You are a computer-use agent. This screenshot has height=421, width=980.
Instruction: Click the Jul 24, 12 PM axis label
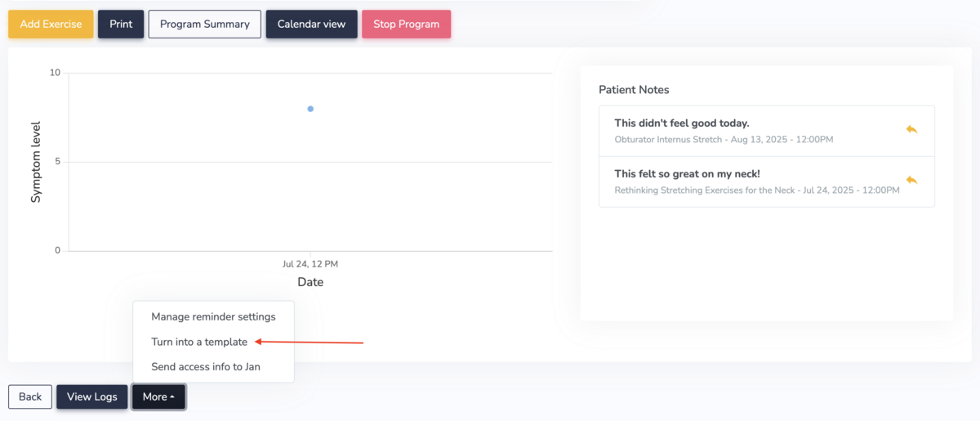tap(310, 264)
